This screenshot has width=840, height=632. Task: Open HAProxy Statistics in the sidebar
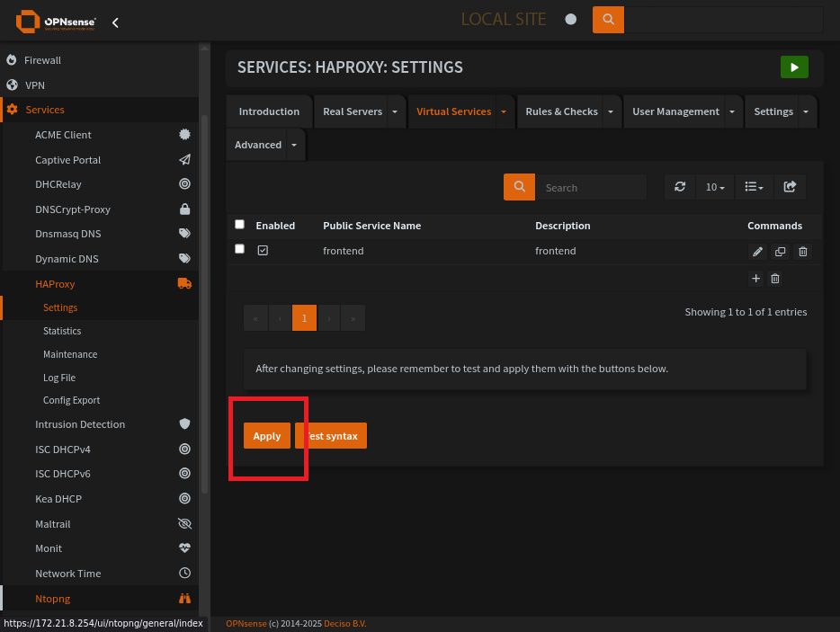(62, 331)
